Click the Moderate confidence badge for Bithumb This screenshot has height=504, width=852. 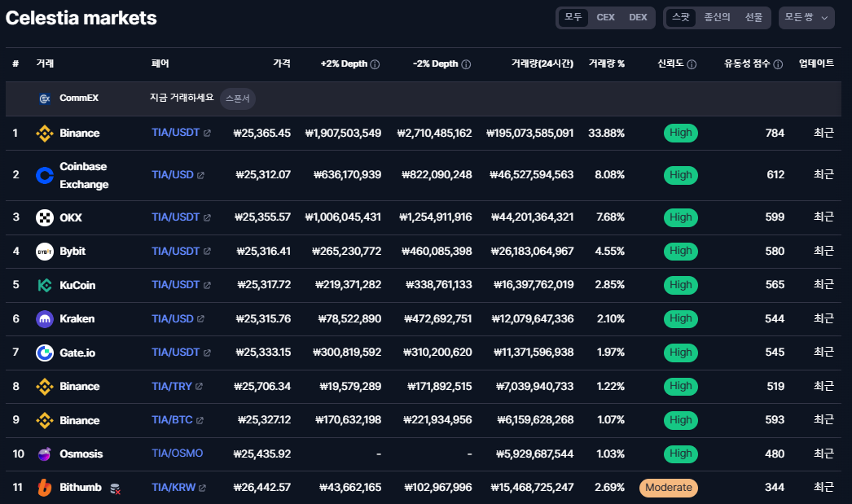click(669, 488)
